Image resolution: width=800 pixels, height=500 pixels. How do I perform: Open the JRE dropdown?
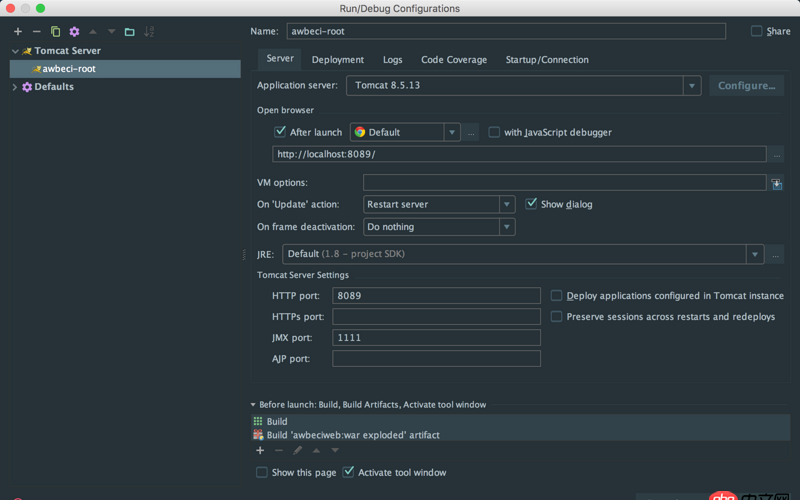(x=755, y=254)
